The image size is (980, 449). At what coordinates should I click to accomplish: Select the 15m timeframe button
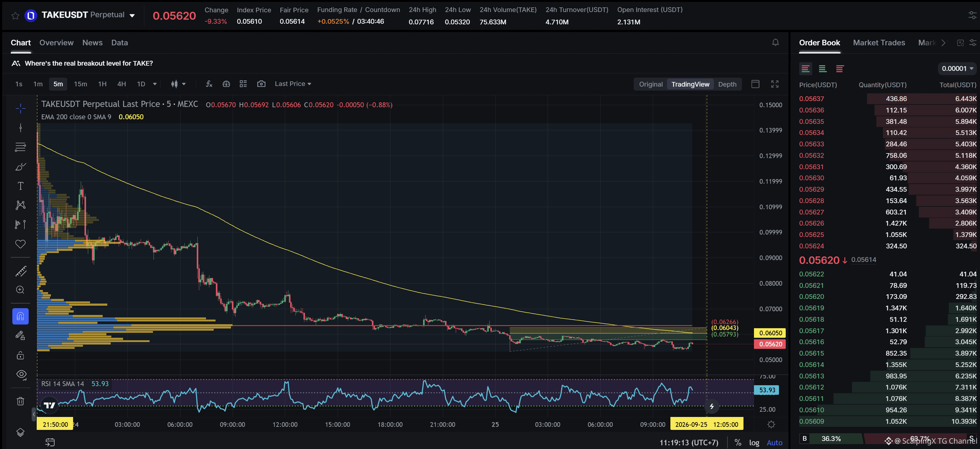coord(81,84)
